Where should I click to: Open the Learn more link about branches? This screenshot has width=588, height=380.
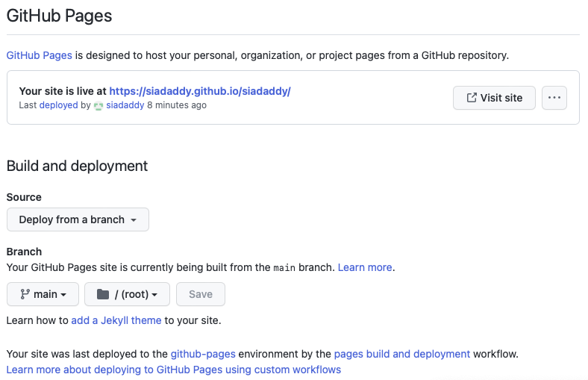[x=365, y=267]
